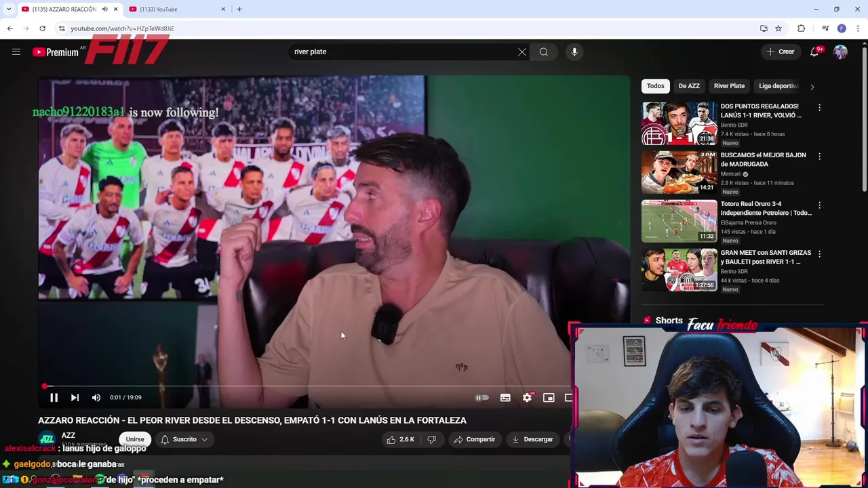Select the Todos filter chip
868x488 pixels.
click(655, 86)
